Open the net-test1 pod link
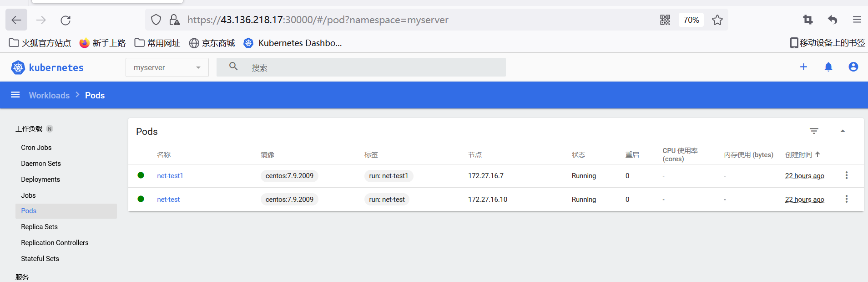Screen dimensions: 868x282 pos(170,176)
